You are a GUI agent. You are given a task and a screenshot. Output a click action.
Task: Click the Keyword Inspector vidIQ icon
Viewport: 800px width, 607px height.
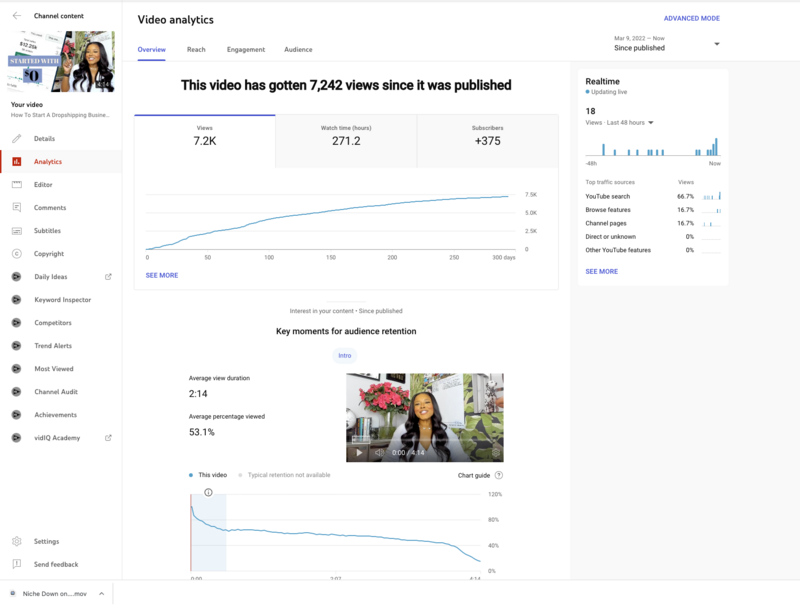pyautogui.click(x=17, y=299)
